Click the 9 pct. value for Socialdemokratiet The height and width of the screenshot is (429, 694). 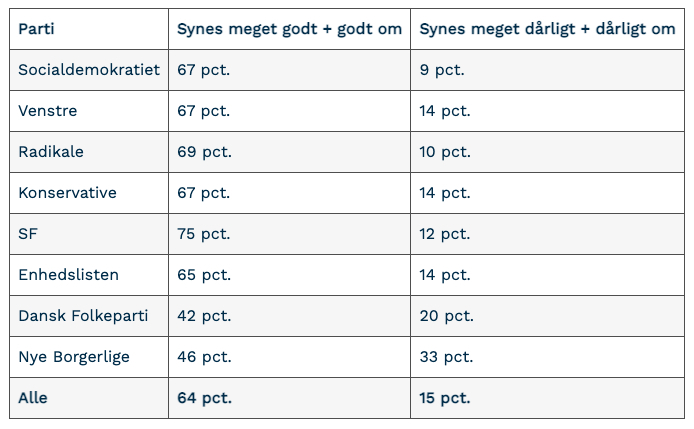pos(442,70)
